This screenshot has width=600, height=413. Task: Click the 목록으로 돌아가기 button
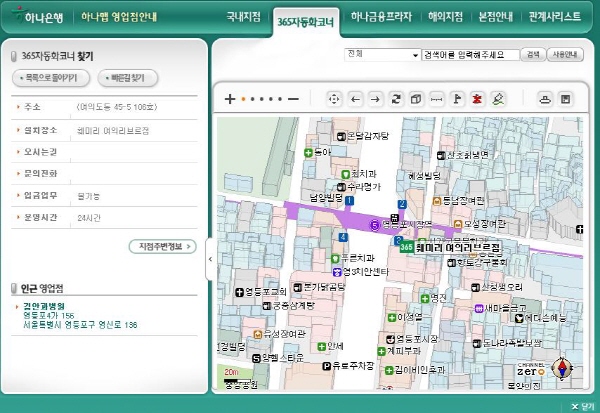pyautogui.click(x=54, y=77)
